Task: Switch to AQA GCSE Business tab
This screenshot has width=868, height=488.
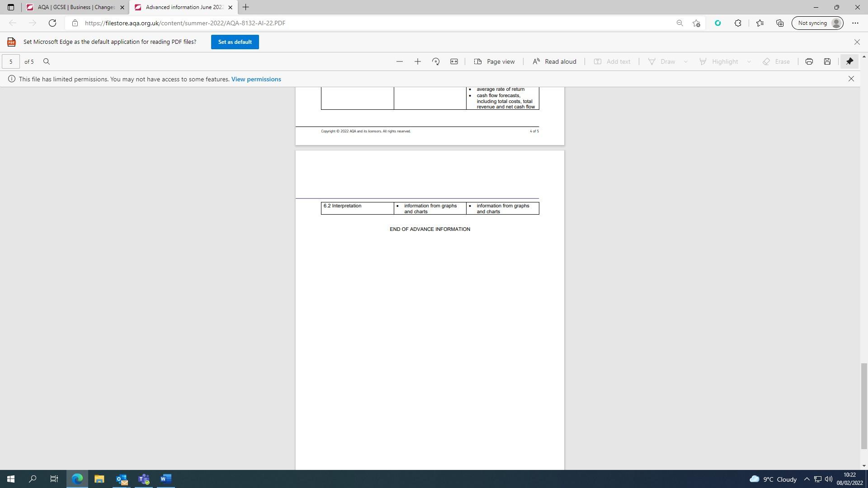Action: coord(72,7)
